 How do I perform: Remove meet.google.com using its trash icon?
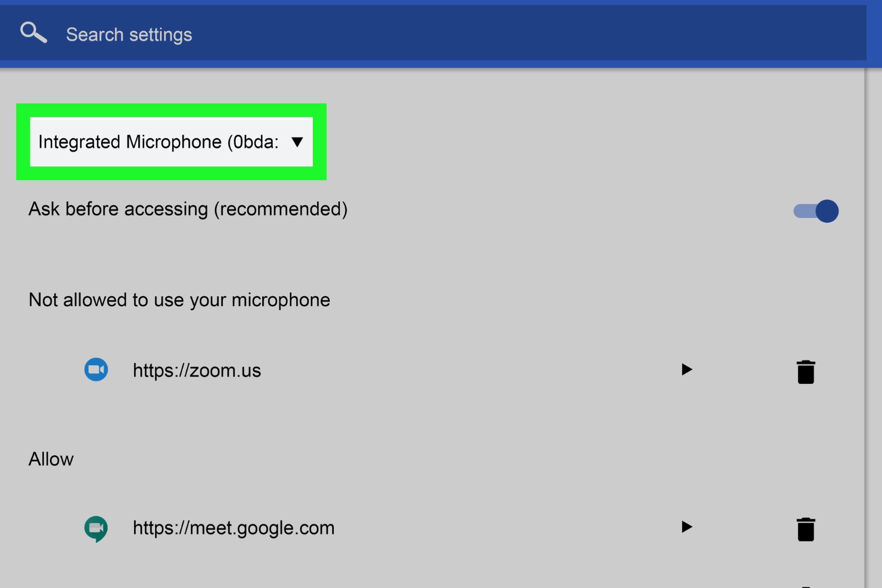point(806,529)
